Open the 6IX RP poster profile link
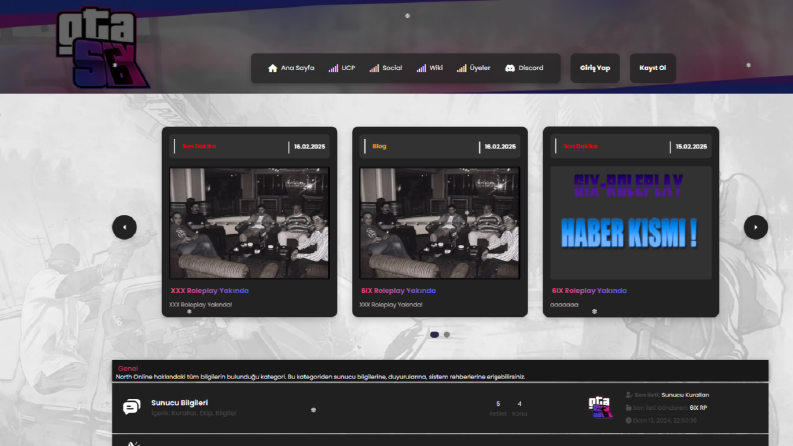 tap(698, 408)
